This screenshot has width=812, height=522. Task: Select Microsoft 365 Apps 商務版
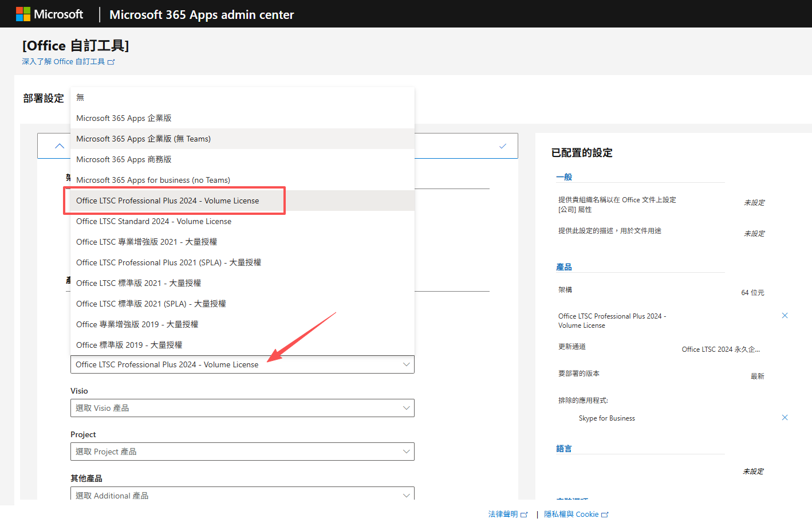point(242,159)
